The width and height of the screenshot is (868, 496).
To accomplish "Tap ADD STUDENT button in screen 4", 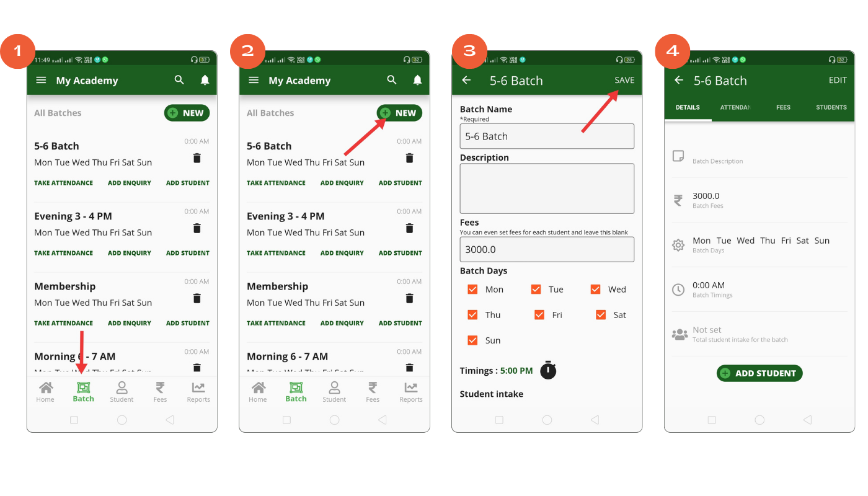I will [759, 373].
